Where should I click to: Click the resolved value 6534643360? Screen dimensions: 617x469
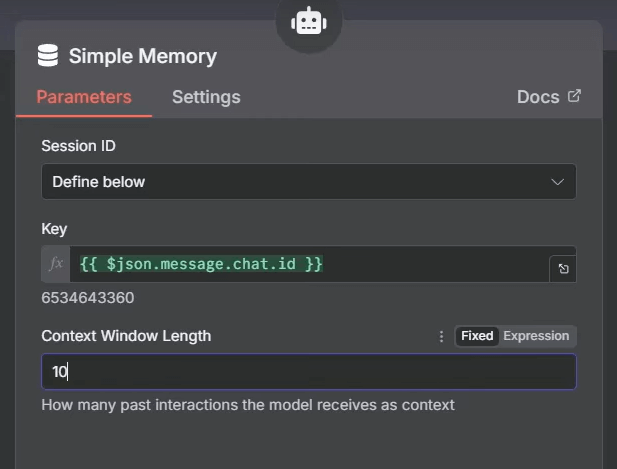click(x=88, y=298)
